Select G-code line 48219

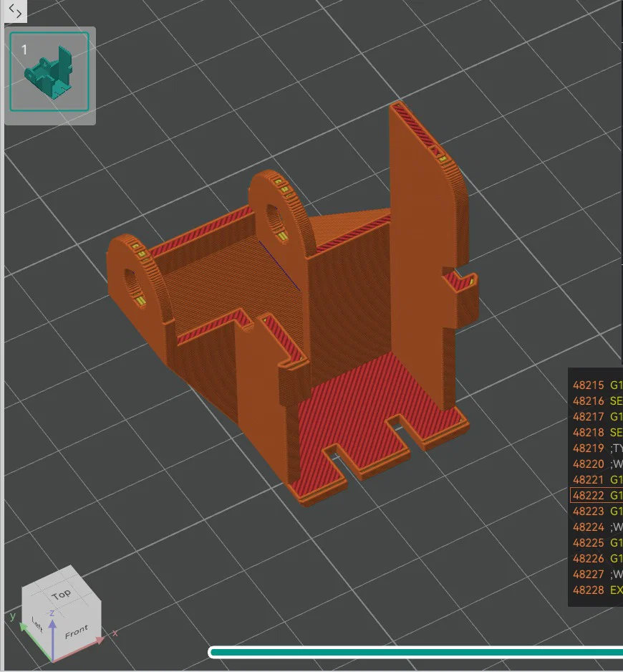pos(596,448)
